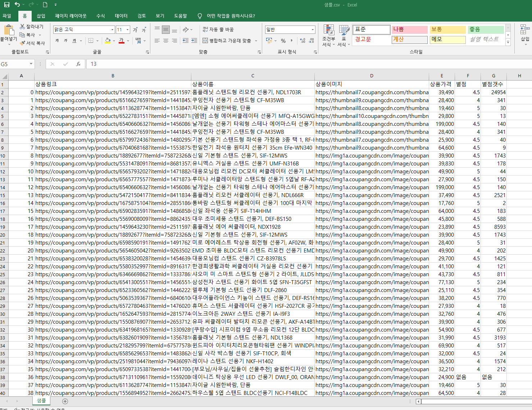The height and width of the screenshot is (410, 532).
Task: Click the increase indent icon
Action: pyautogui.click(x=194, y=41)
